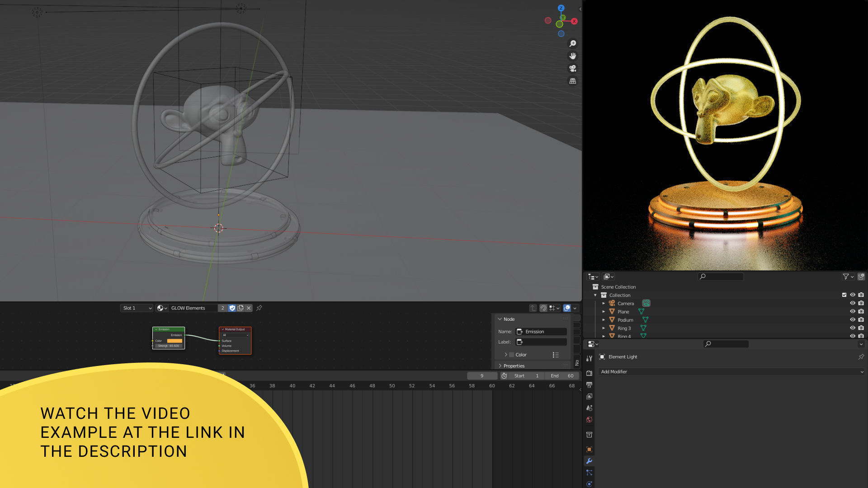Open Material Output target All dropdown
This screenshot has width=868, height=488.
click(236, 335)
